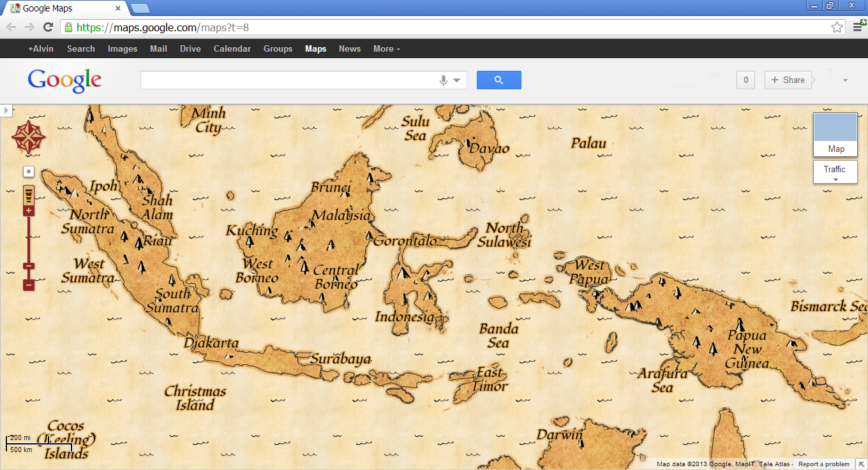Click the browser back arrow
Image resolution: width=868 pixels, height=470 pixels.
point(11,27)
